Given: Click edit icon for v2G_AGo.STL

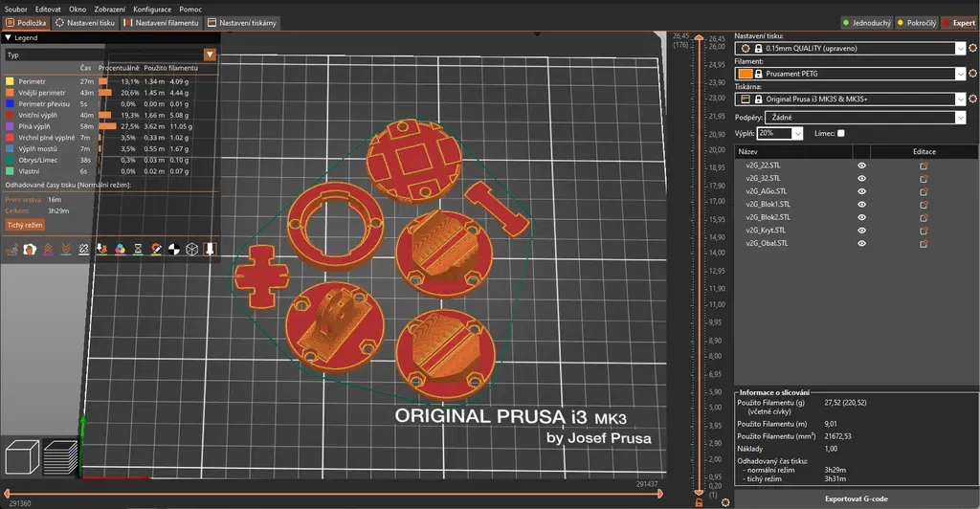Looking at the screenshot, I should [924, 191].
